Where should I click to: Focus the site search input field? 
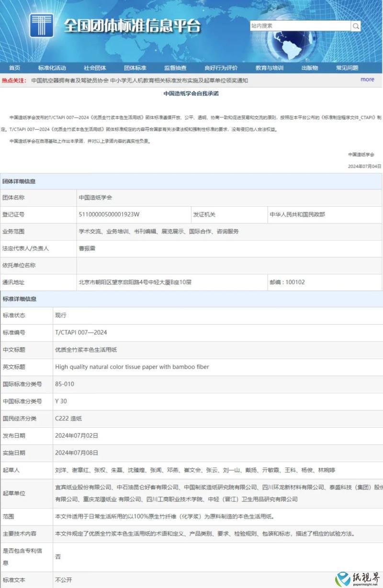click(x=301, y=26)
